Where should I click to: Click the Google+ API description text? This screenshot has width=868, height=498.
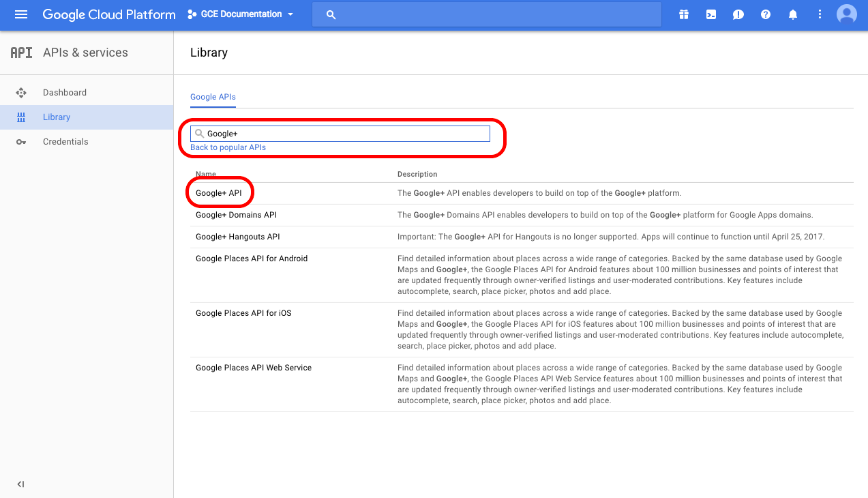pyautogui.click(x=539, y=193)
